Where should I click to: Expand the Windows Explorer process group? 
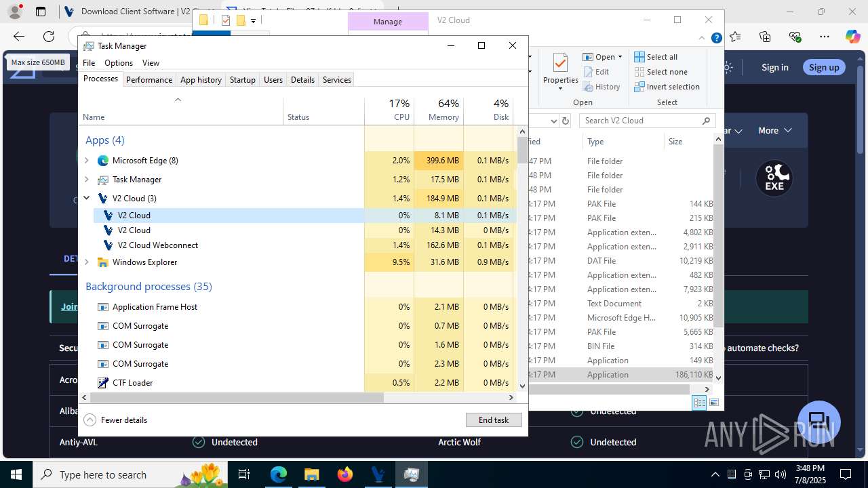[x=86, y=262]
